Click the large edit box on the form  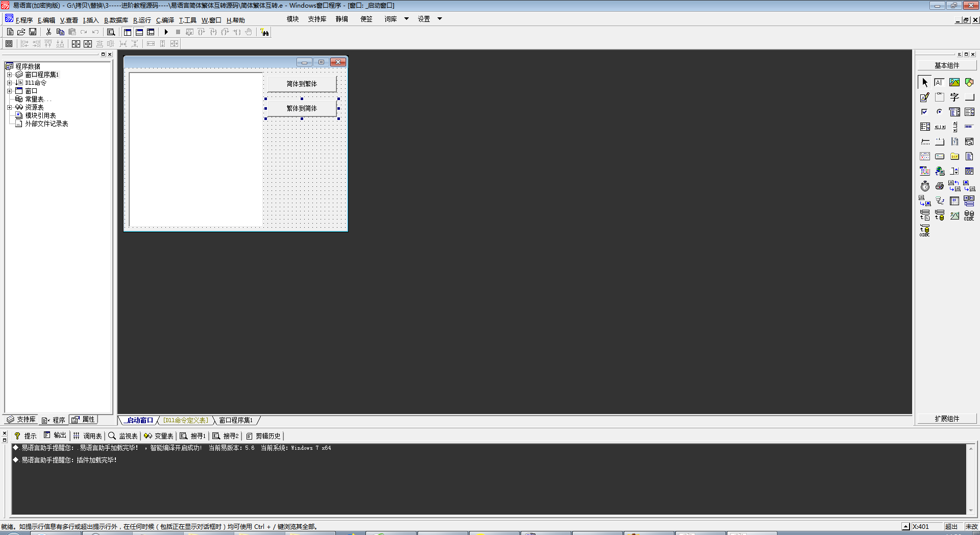pos(196,149)
